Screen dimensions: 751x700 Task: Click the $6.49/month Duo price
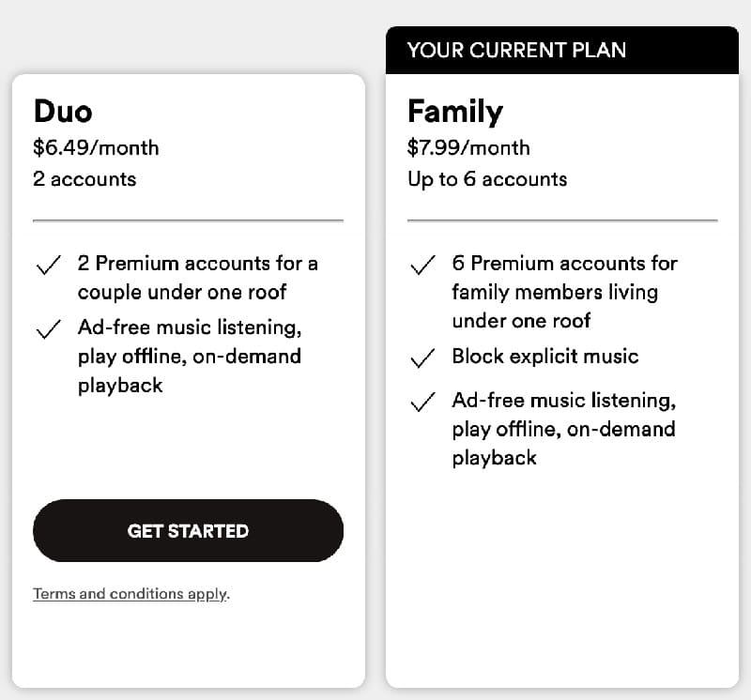96,148
